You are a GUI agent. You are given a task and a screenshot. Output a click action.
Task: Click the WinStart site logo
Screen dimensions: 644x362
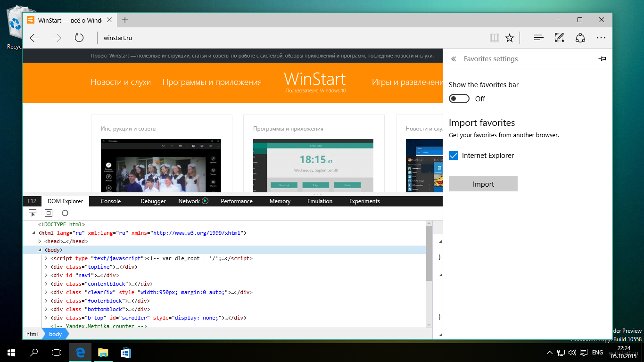315,82
